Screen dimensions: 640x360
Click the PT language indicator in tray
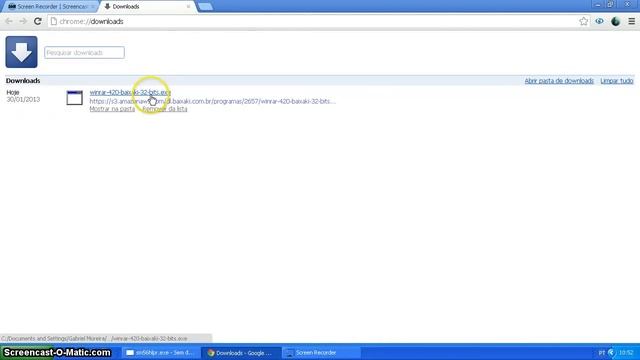point(602,353)
